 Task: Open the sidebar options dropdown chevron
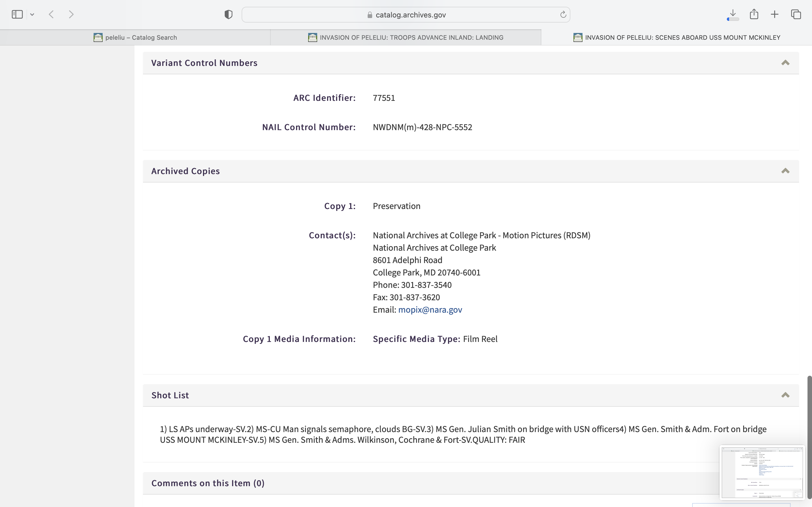(32, 14)
